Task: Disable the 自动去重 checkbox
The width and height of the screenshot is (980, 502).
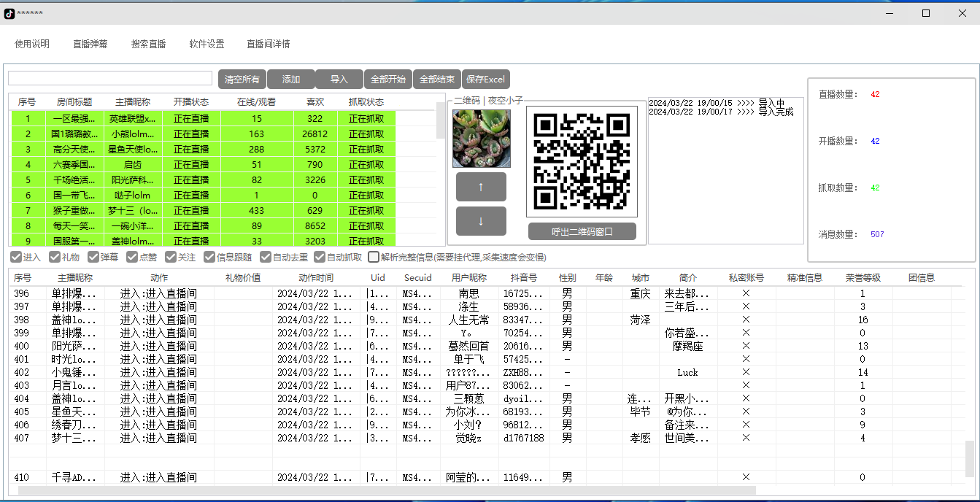Action: tap(266, 257)
